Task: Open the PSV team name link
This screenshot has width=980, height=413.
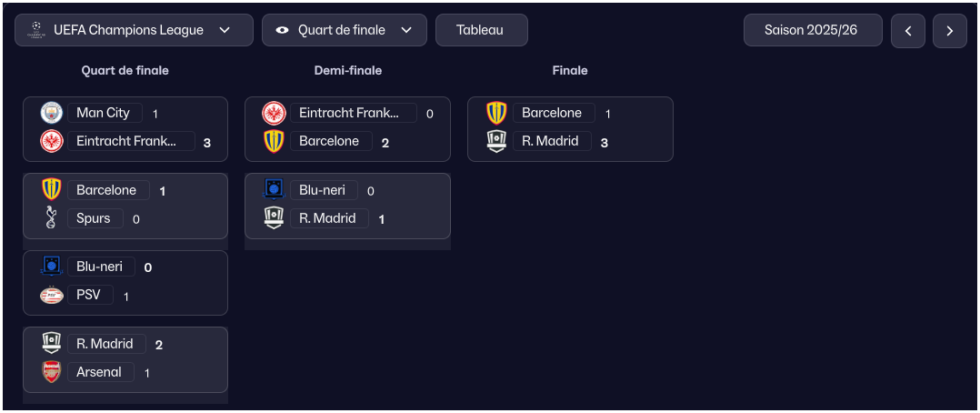Action: pos(89,295)
